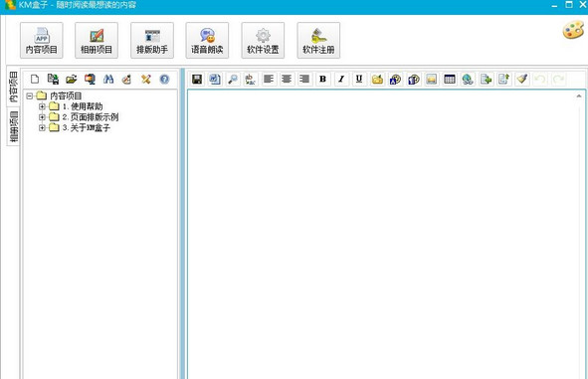Open project folder icon in tree toolbar
The width and height of the screenshot is (588, 379).
71,80
